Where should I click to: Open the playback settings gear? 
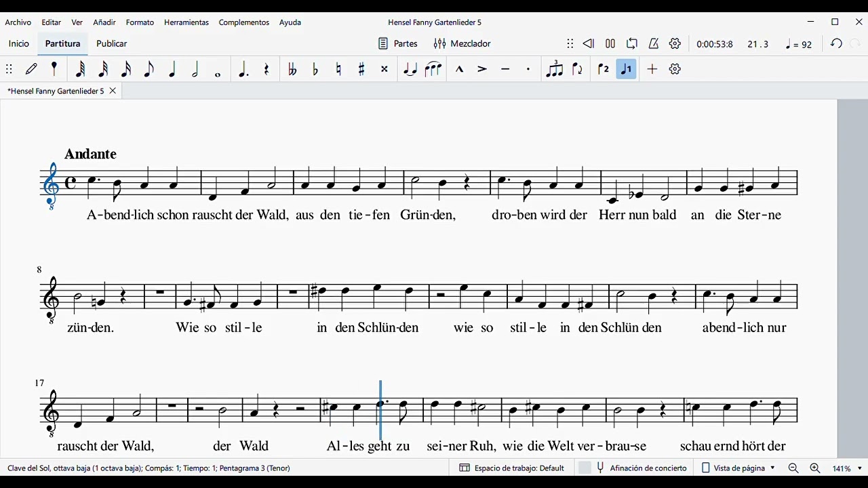pyautogui.click(x=675, y=43)
